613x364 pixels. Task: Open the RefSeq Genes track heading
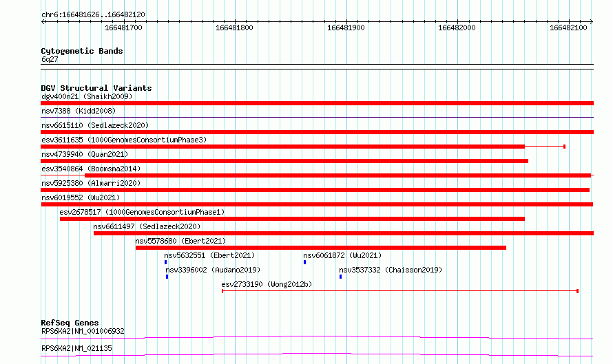coord(70,323)
